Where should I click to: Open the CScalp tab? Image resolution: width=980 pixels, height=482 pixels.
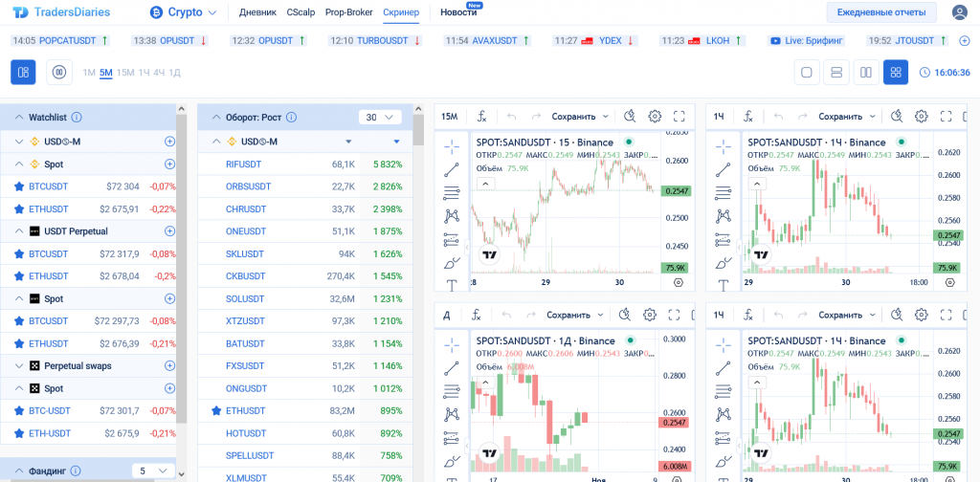click(301, 12)
